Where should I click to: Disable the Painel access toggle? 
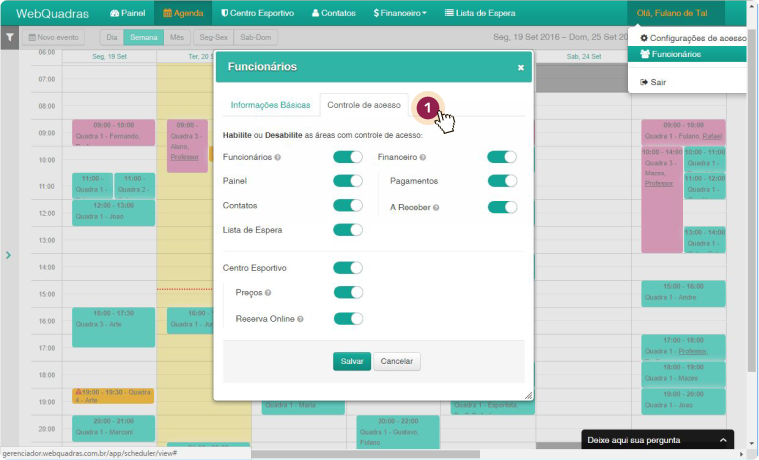(x=347, y=181)
